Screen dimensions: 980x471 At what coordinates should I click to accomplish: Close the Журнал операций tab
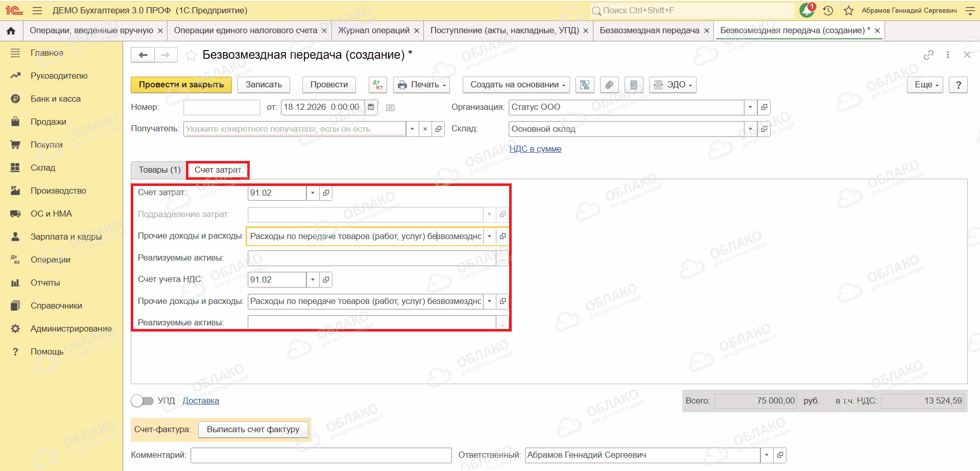pos(417,31)
